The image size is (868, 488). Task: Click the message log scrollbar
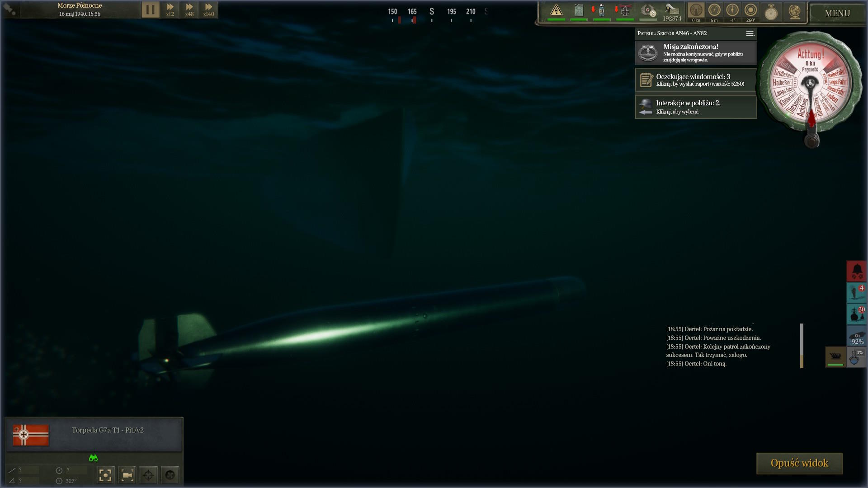(802, 346)
